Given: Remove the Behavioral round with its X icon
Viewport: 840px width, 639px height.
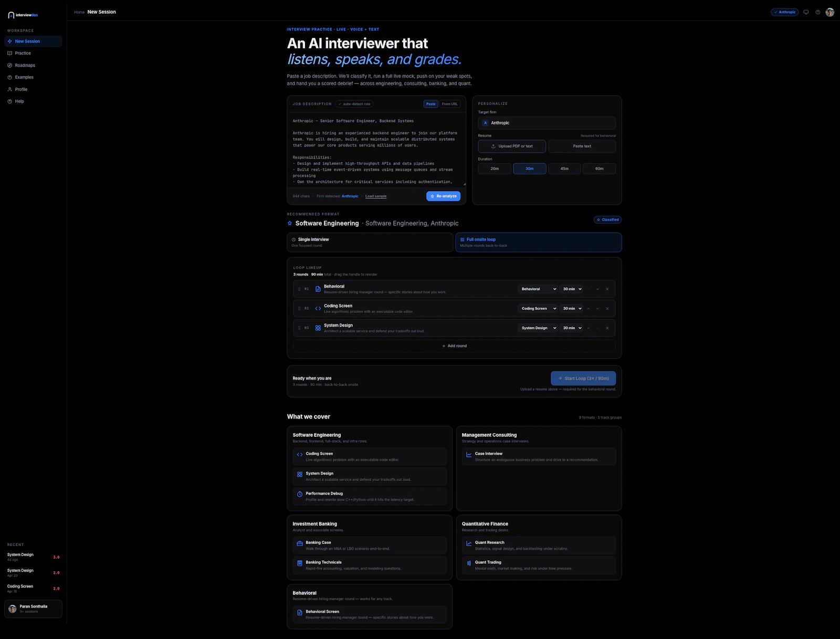Looking at the screenshot, I should [607, 289].
